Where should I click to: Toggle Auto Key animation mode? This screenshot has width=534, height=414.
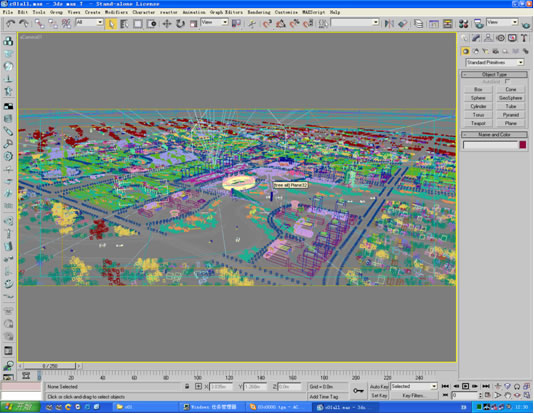point(379,387)
